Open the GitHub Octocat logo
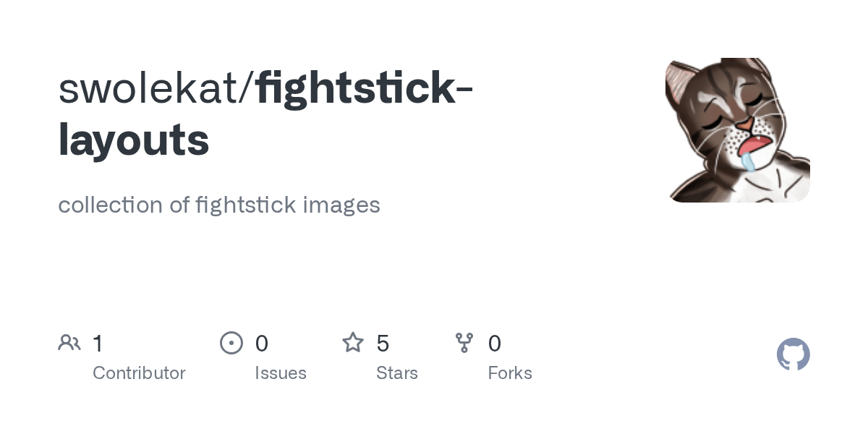868x434 pixels. tap(793, 354)
